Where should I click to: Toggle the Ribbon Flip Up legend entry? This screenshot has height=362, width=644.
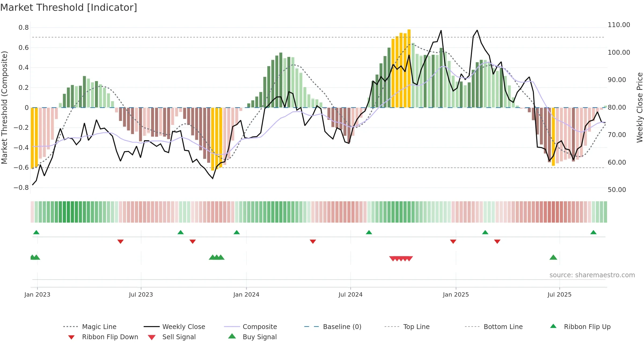580,327
